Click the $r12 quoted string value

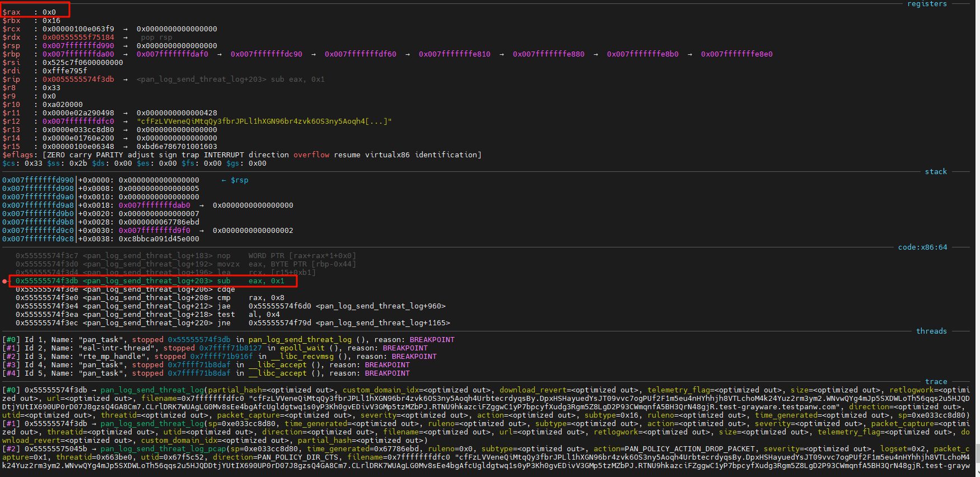click(264, 121)
